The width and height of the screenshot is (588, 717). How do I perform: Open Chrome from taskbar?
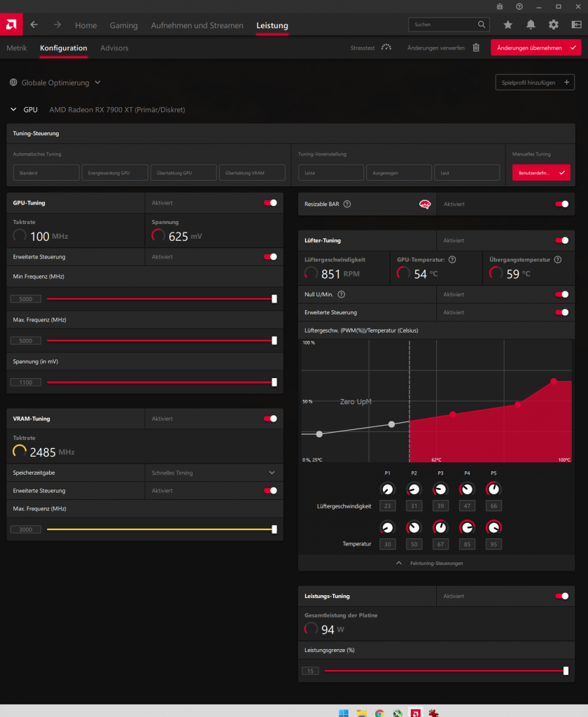click(x=379, y=713)
